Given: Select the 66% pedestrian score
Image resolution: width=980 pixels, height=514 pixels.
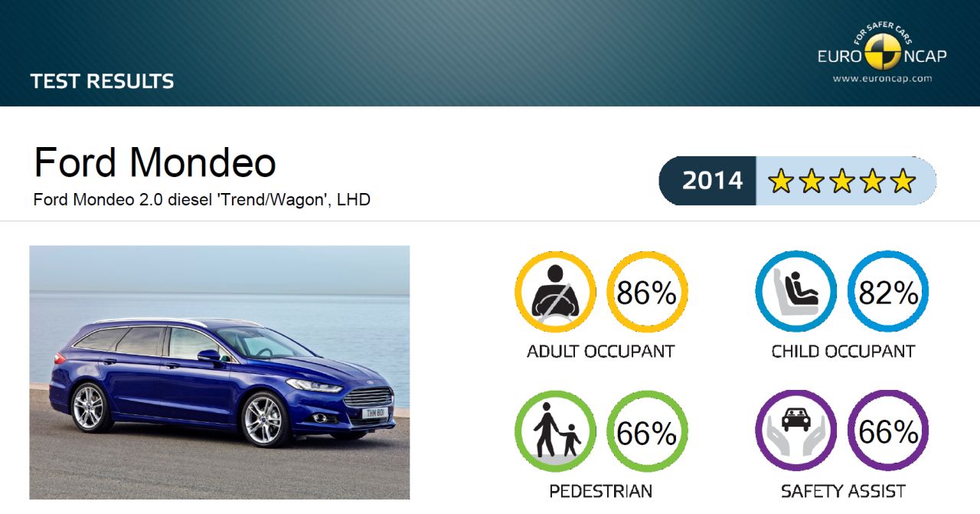Looking at the screenshot, I should point(647,431).
